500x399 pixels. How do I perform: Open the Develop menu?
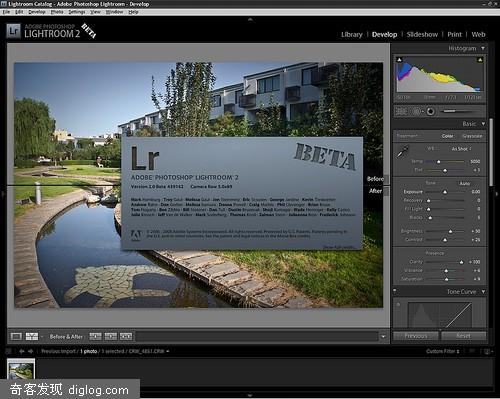37,12
